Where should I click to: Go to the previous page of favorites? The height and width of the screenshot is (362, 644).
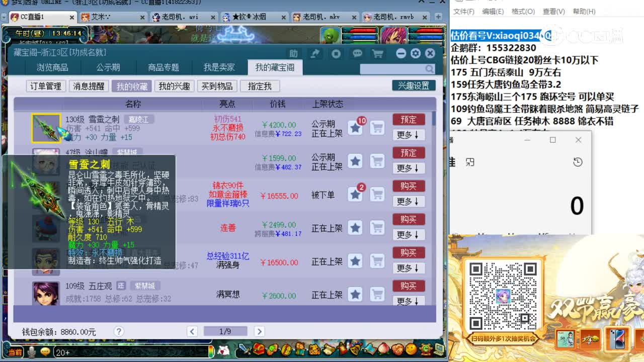(x=192, y=331)
